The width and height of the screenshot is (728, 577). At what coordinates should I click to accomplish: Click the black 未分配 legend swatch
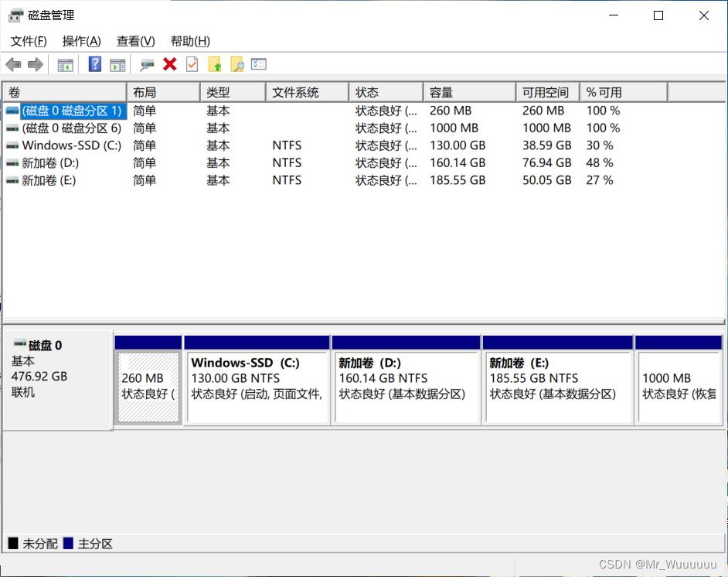[x=13, y=543]
